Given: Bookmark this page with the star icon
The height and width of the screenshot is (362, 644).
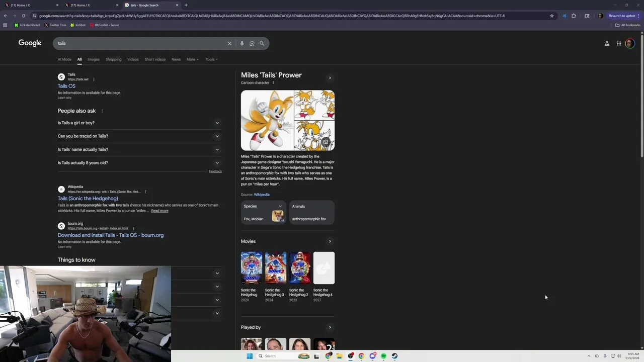Looking at the screenshot, I should click(552, 16).
